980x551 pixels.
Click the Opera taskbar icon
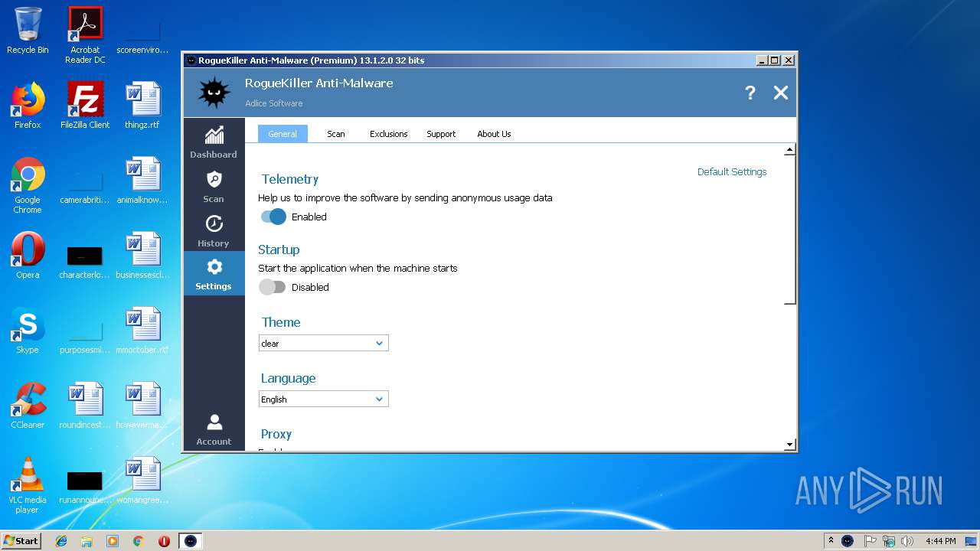click(x=164, y=541)
